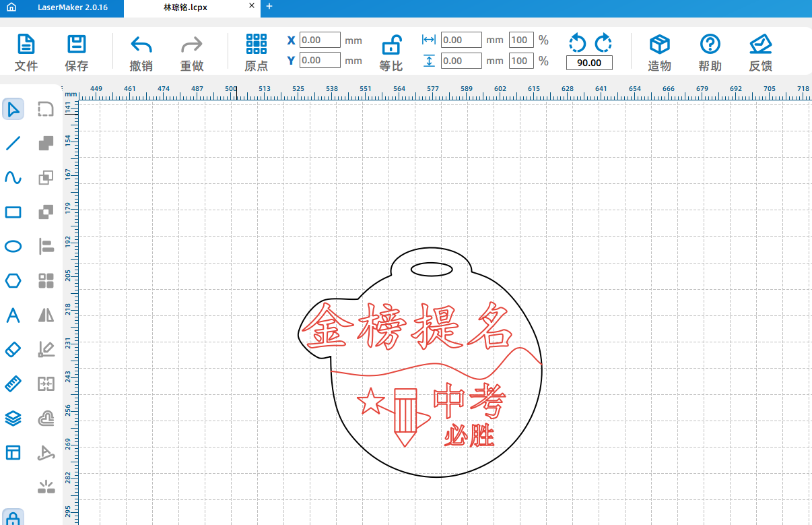Image resolution: width=812 pixels, height=525 pixels.
Task: Select the text tool (A)
Action: [13, 315]
